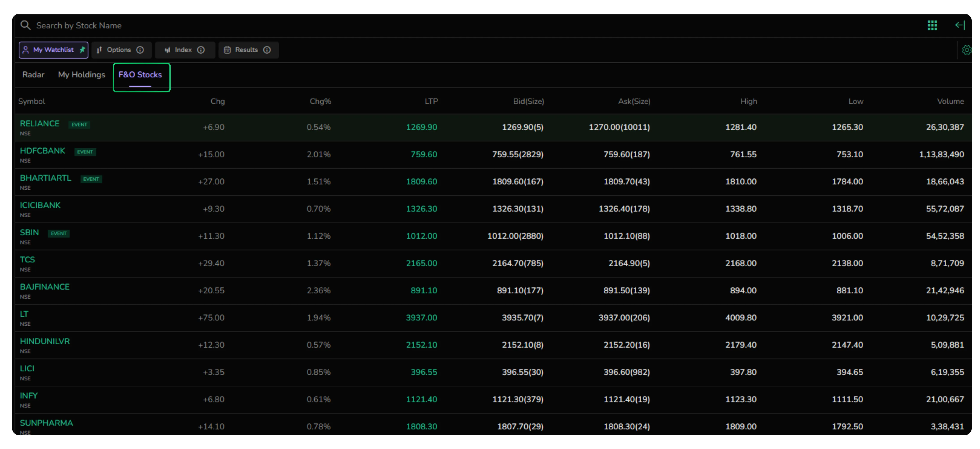Open the LT stock symbol
Screen dimensions: 980x449
(x=24, y=314)
